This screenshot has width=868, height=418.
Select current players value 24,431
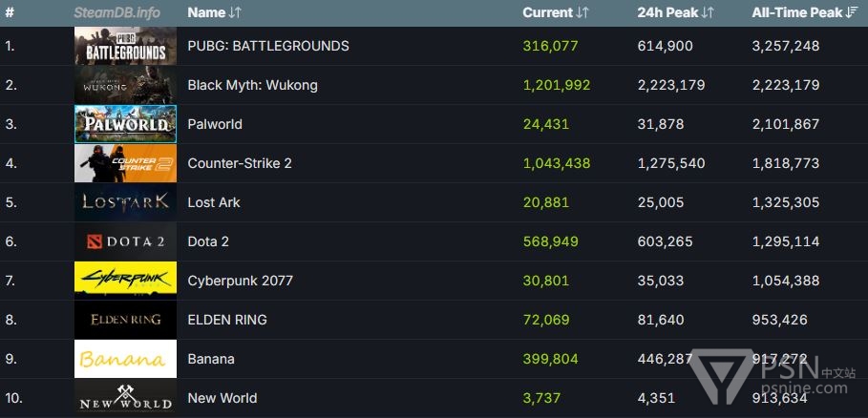(x=546, y=124)
